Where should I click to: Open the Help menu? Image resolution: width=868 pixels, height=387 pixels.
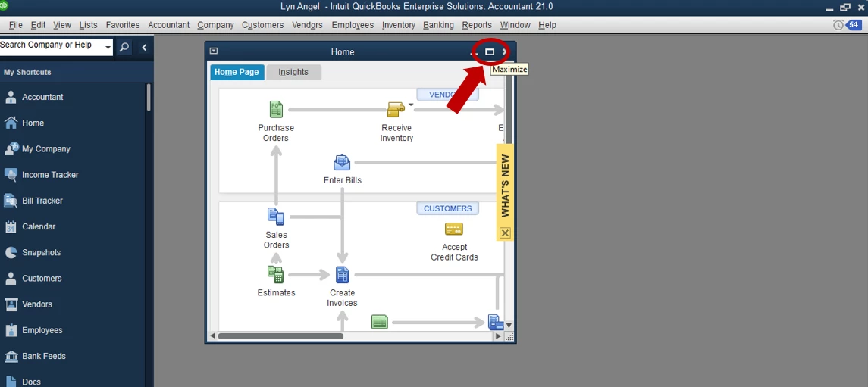pos(547,25)
